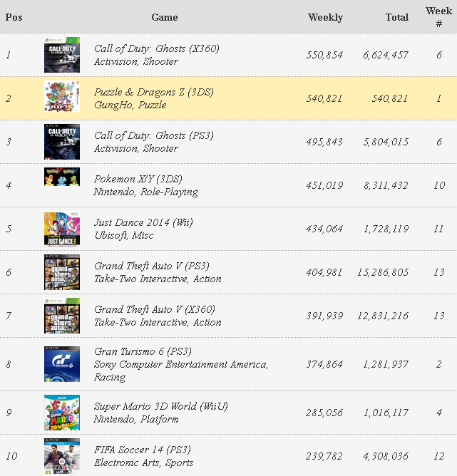Open Grand Theft Auto V PS3 cover image
The width and height of the screenshot is (457, 476).
[62, 272]
